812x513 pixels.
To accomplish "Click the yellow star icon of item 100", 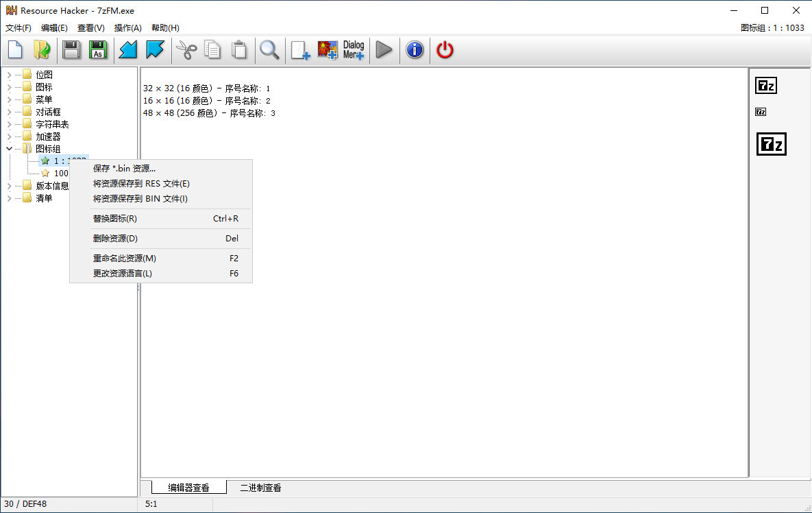I will pyautogui.click(x=45, y=173).
